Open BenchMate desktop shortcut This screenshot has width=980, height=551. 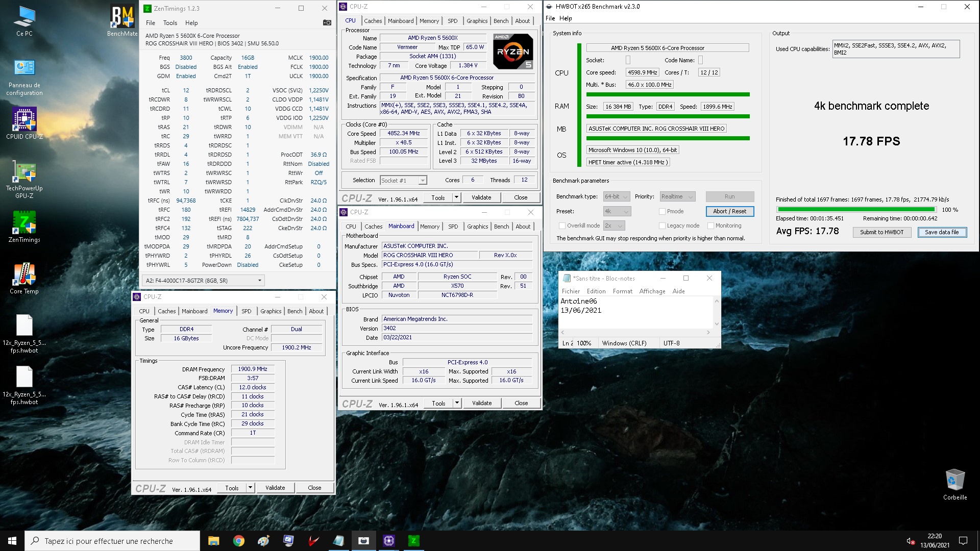122,21
